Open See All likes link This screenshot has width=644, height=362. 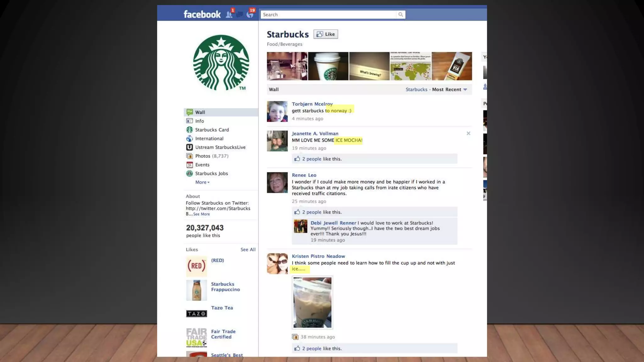click(x=248, y=250)
